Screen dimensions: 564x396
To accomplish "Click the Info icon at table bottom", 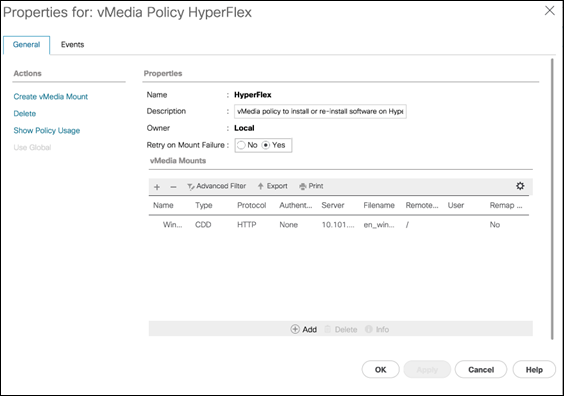I will tap(368, 329).
